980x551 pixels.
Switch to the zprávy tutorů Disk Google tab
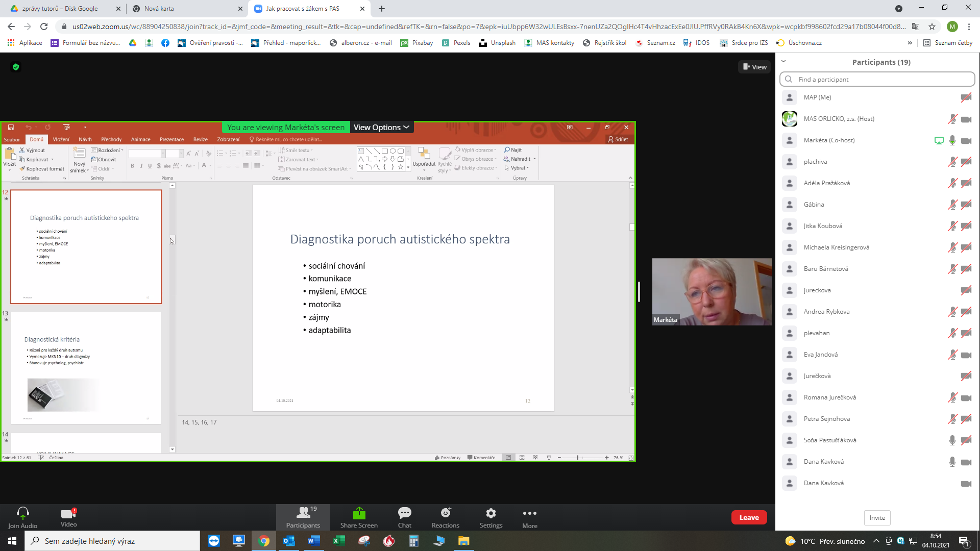pos(60,9)
